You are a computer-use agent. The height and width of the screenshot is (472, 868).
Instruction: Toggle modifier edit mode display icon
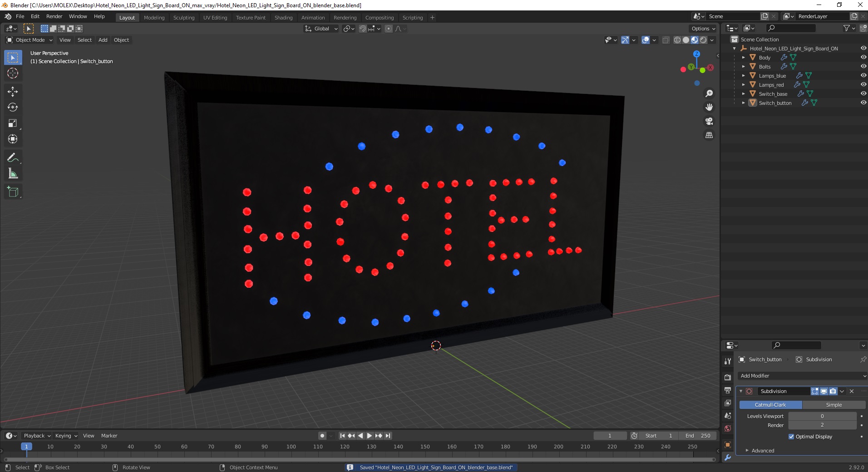(x=815, y=391)
